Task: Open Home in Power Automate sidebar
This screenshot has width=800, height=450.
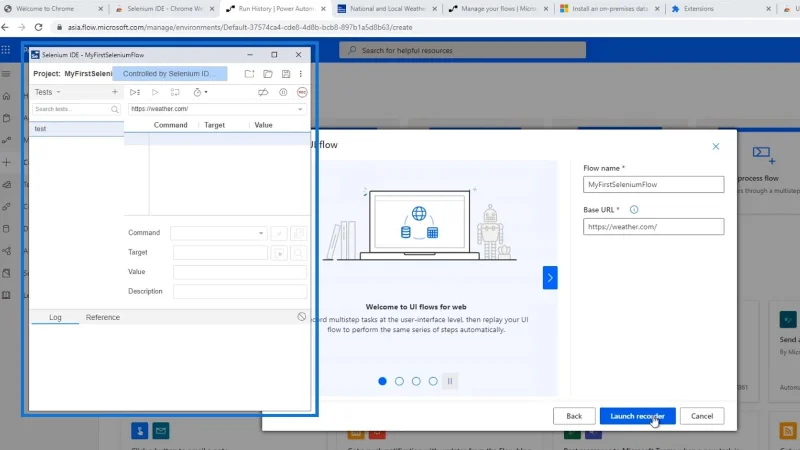Action: coord(6,96)
